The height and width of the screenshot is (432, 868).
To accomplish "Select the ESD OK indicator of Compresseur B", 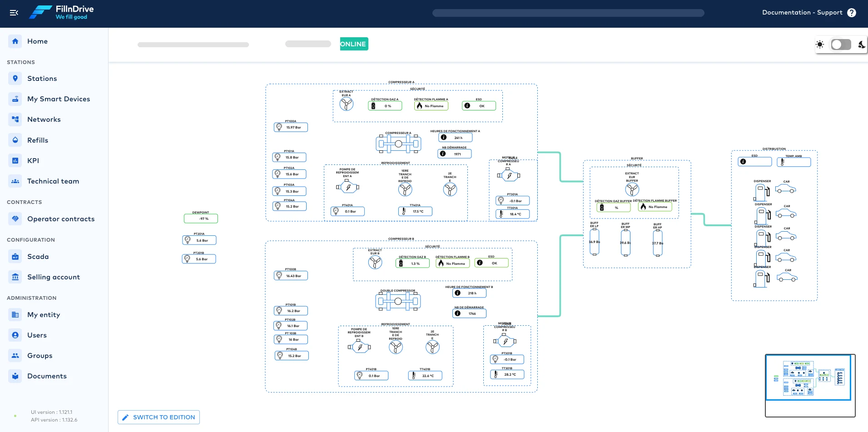I will [x=491, y=263].
